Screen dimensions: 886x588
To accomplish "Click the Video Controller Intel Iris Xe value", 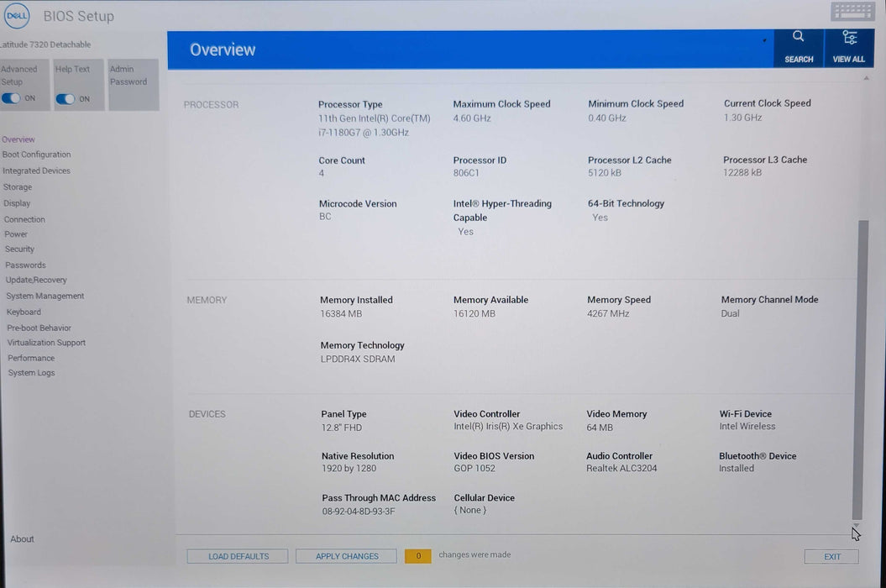I will click(x=508, y=427).
